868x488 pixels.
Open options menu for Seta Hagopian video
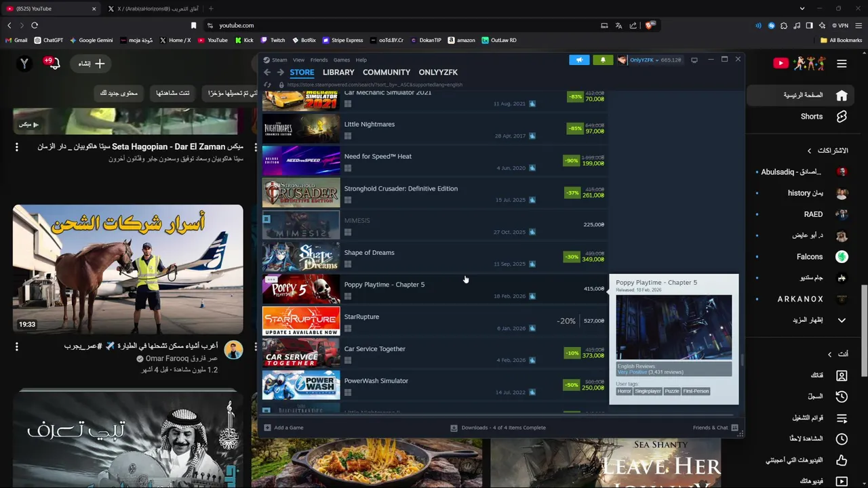[x=17, y=147]
